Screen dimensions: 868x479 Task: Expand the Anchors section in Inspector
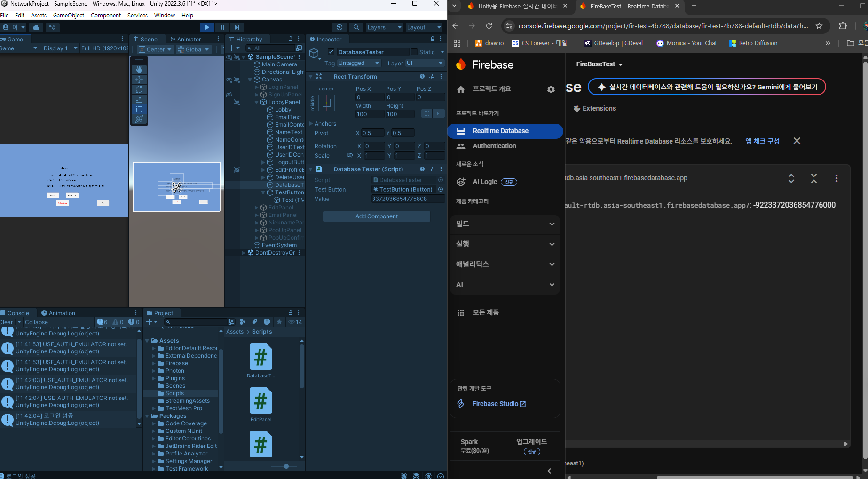click(311, 124)
